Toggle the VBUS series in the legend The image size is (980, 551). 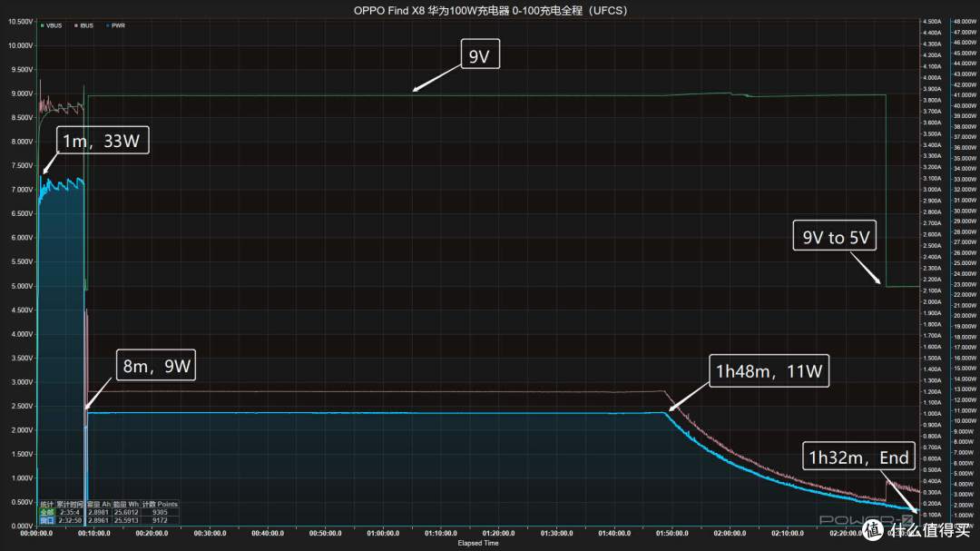(51, 25)
